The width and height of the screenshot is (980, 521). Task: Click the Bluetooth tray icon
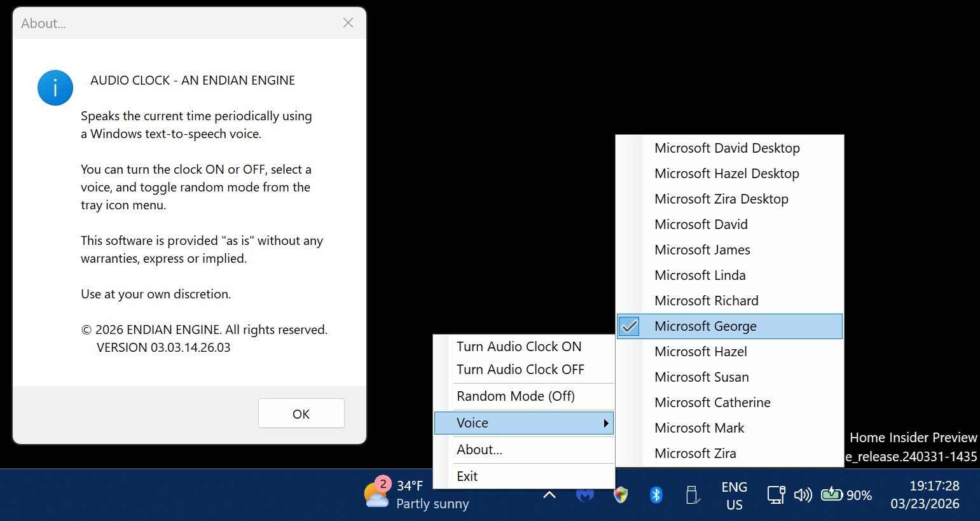(656, 495)
